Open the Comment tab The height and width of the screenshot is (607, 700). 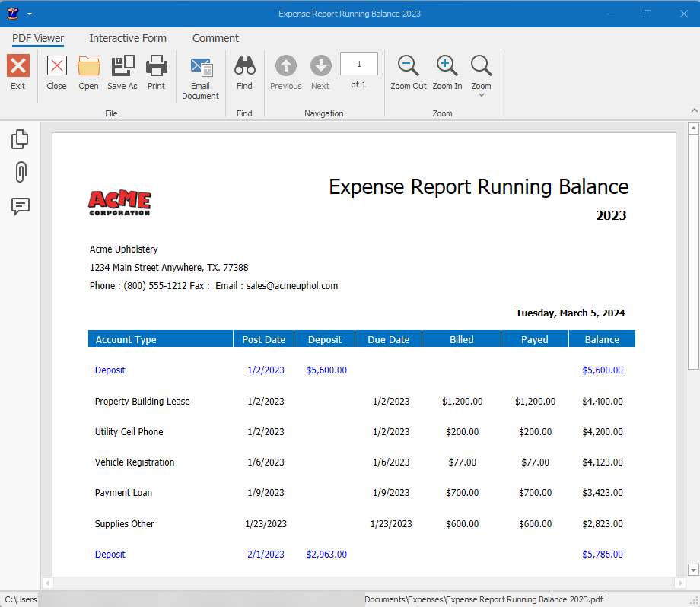tap(215, 38)
